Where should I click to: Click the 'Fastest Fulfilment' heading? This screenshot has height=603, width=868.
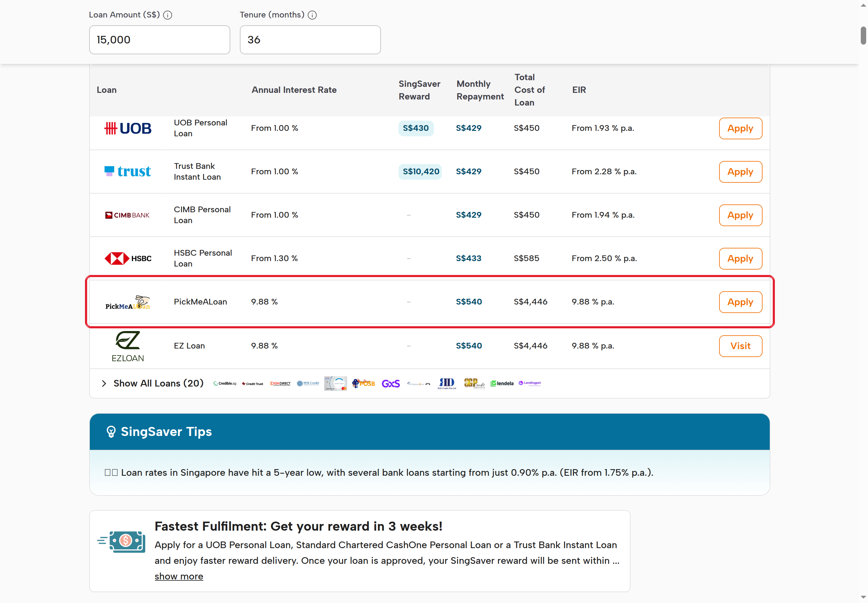point(298,526)
